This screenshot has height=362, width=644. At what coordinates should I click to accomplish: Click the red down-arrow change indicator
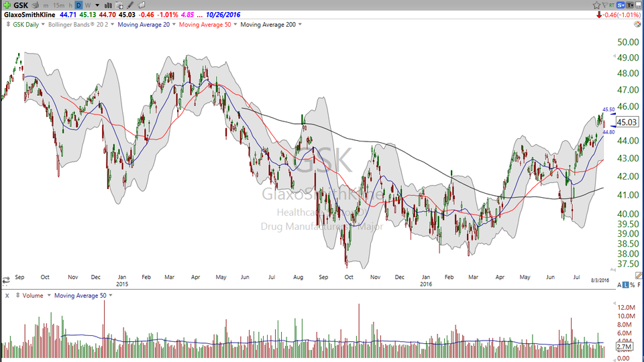tap(599, 15)
